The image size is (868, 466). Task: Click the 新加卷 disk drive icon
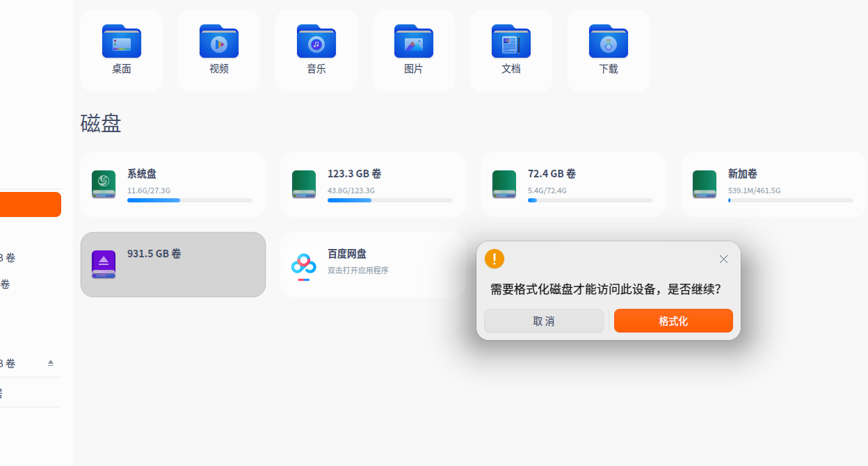click(x=705, y=184)
